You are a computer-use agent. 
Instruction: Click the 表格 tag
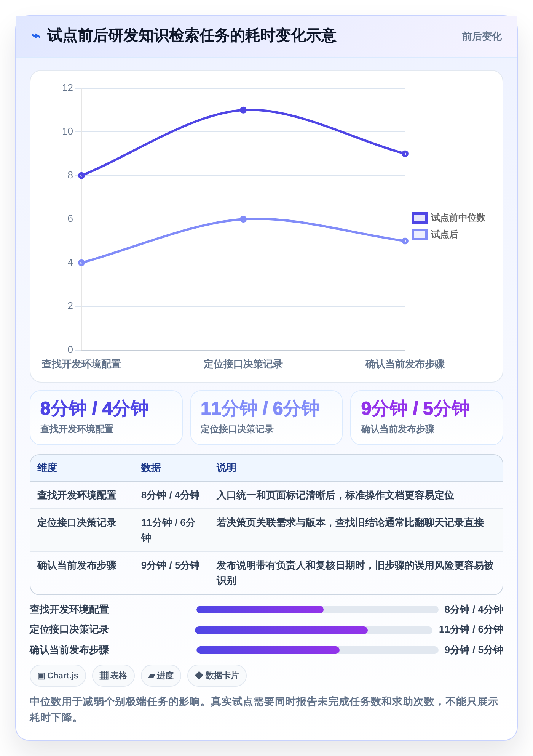click(x=113, y=676)
